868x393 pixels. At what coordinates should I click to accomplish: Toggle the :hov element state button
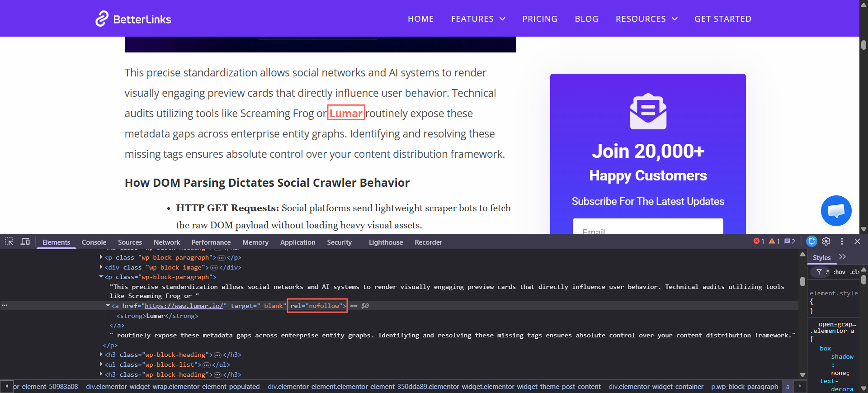[839, 272]
